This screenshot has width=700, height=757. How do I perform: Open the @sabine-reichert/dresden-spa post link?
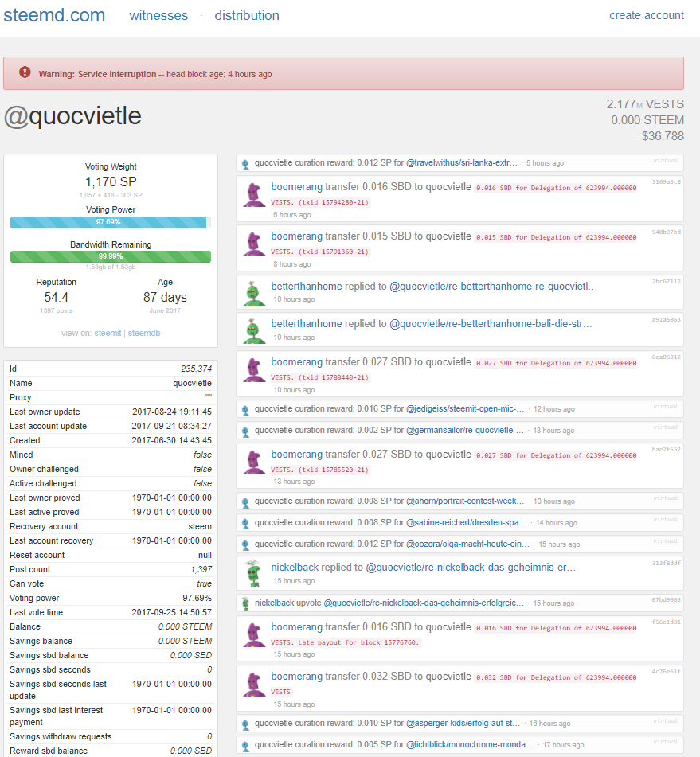pyautogui.click(x=467, y=522)
